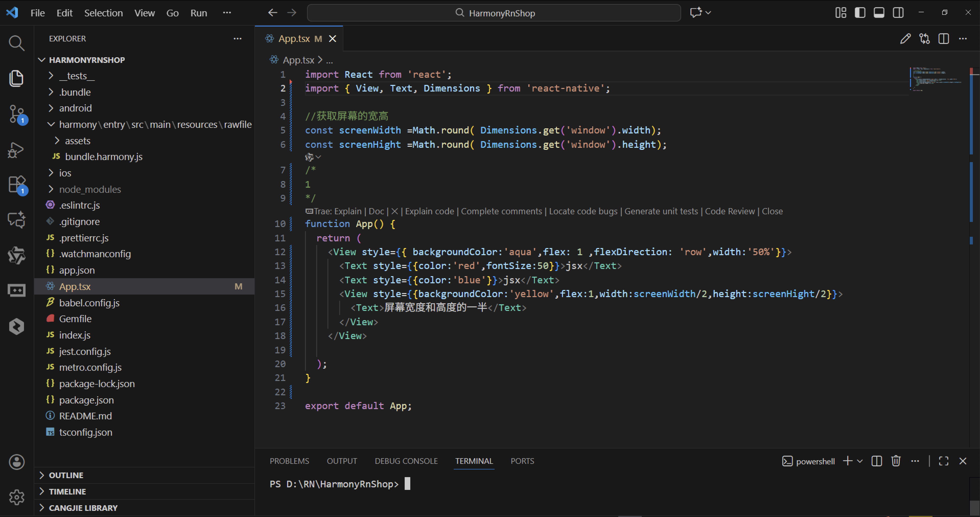Open the chat icon beside command center
Image resolution: width=980 pixels, height=517 pixels.
(x=695, y=13)
